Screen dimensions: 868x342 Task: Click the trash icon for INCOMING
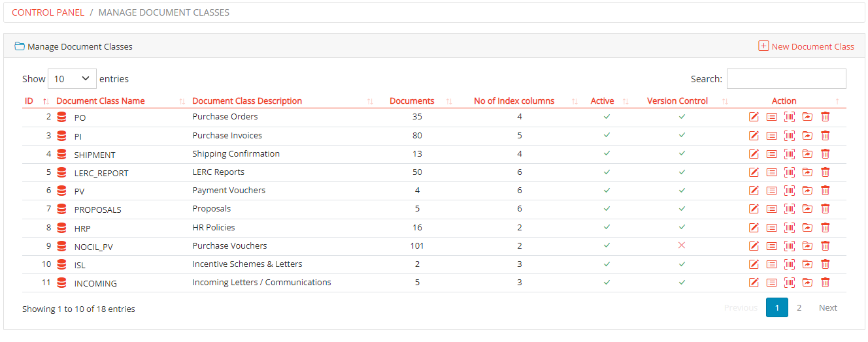tap(826, 283)
